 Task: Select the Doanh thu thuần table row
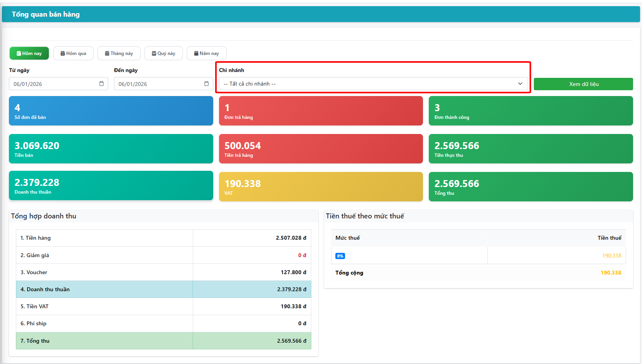(x=163, y=289)
